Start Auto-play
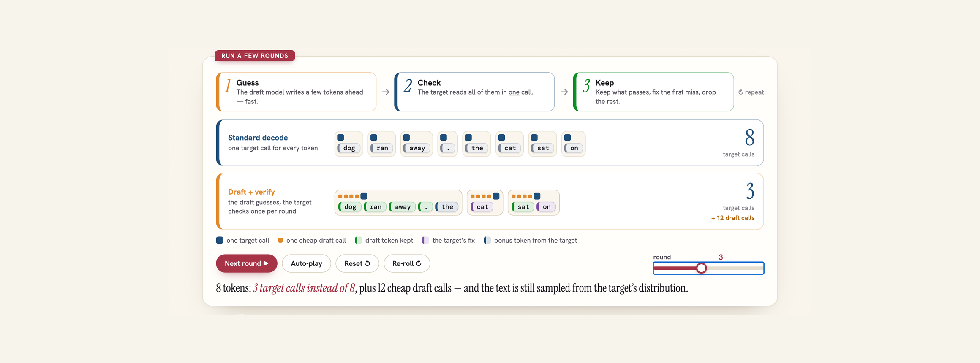This screenshot has height=363, width=980. (306, 263)
